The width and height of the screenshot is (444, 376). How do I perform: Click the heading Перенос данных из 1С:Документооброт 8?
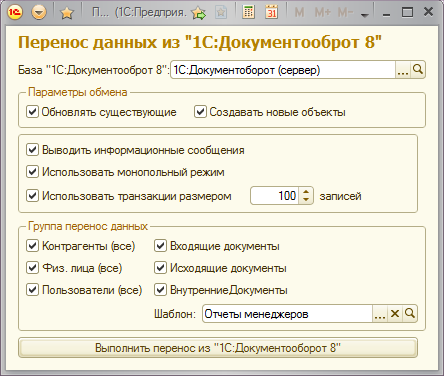tap(200, 43)
